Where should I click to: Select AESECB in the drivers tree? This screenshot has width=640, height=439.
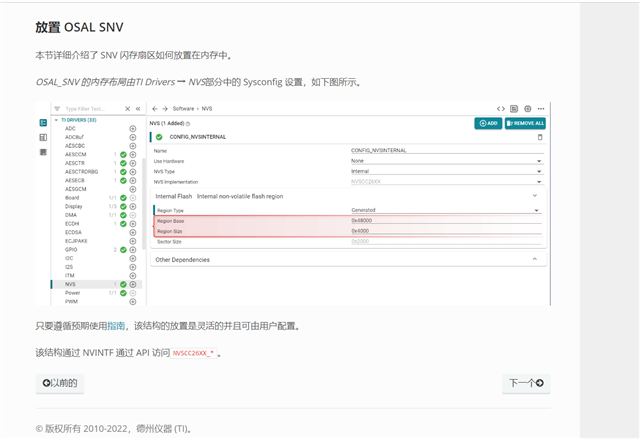[75, 180]
